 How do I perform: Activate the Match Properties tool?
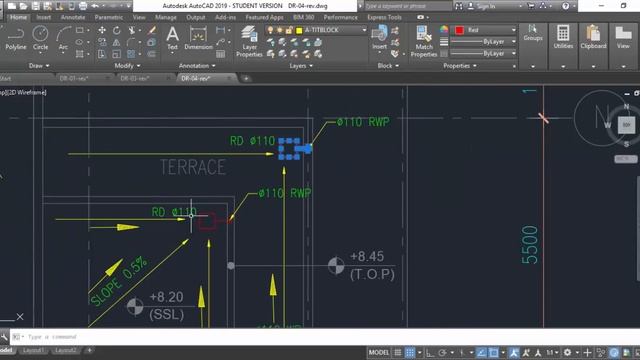[x=424, y=41]
